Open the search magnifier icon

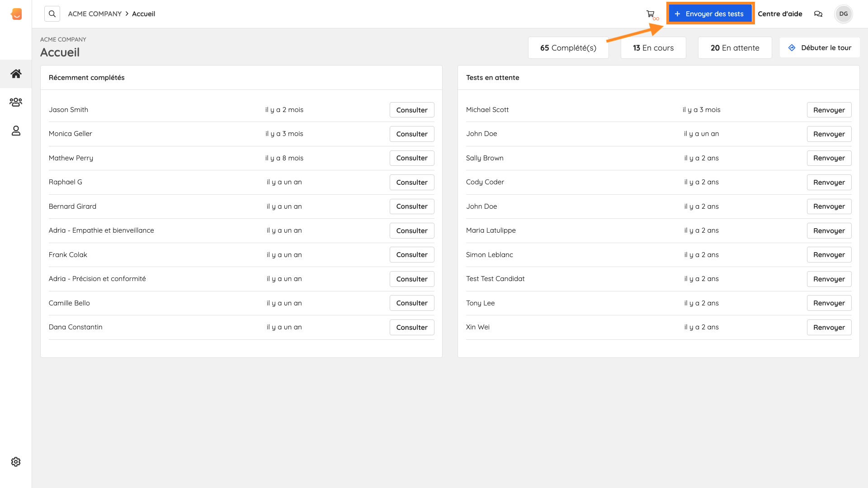pyautogui.click(x=52, y=14)
